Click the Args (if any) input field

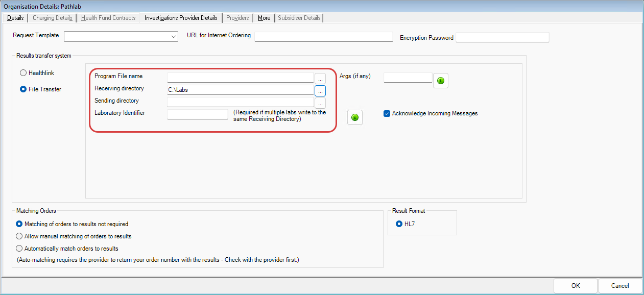(x=408, y=78)
